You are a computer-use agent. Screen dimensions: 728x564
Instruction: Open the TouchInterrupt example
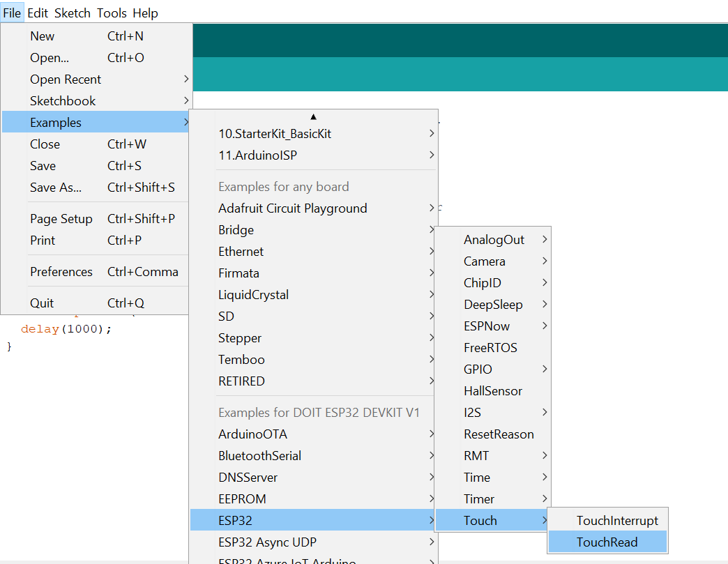tap(607, 520)
